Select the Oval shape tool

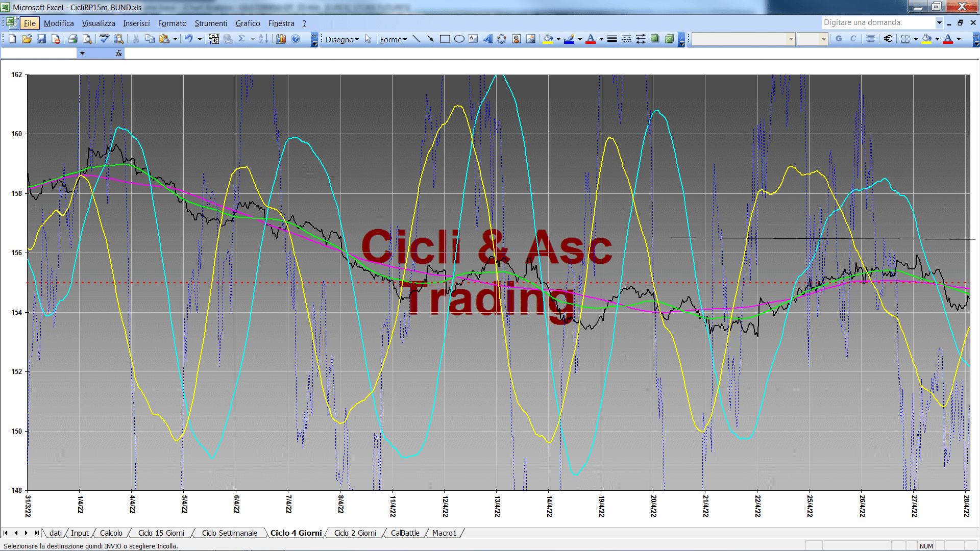point(459,39)
